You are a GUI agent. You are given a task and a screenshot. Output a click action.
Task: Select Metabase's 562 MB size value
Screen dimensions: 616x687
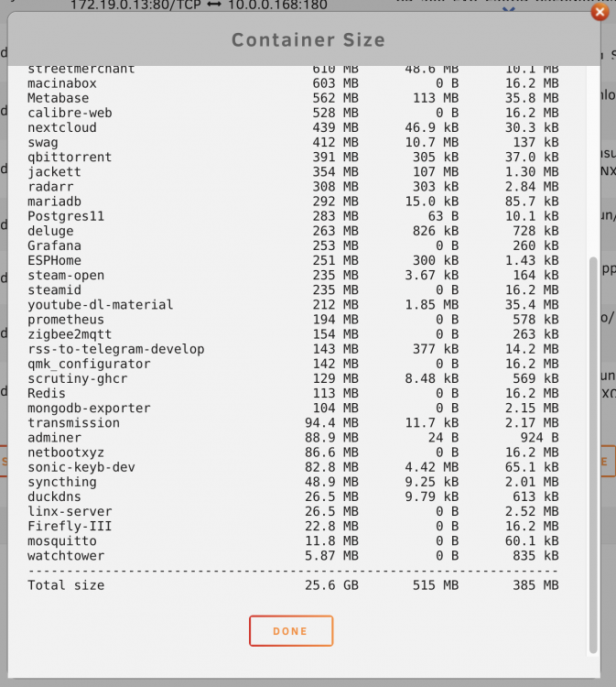335,98
